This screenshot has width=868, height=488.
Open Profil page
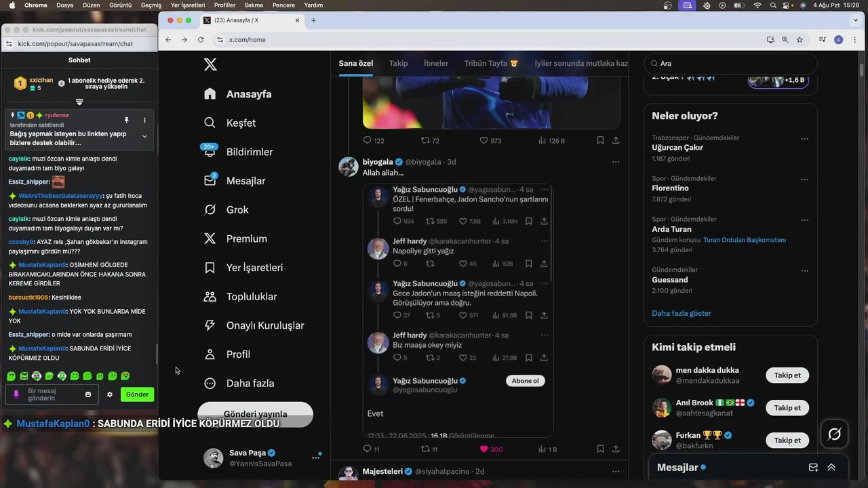[x=226, y=354]
